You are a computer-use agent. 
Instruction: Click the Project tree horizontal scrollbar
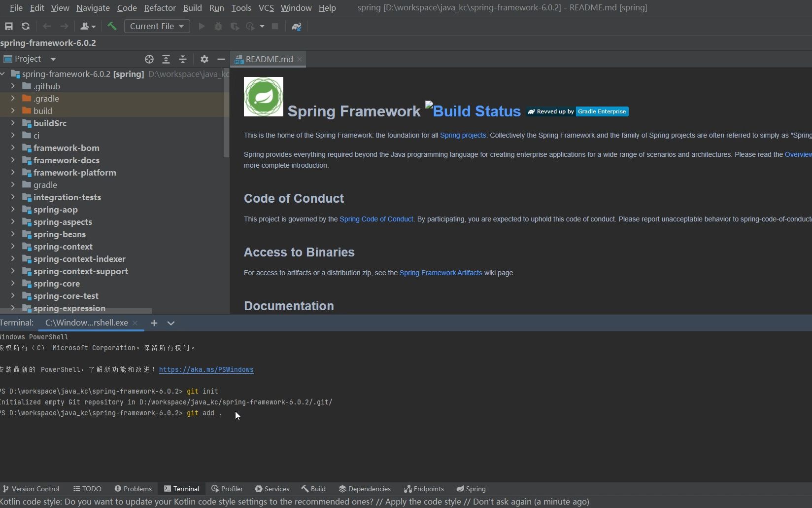76,311
